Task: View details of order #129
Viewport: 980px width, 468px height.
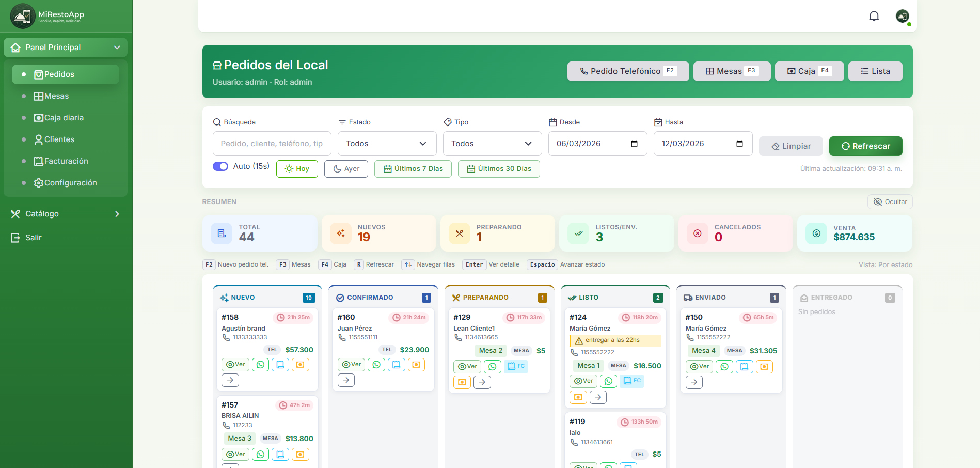Action: [x=467, y=367]
